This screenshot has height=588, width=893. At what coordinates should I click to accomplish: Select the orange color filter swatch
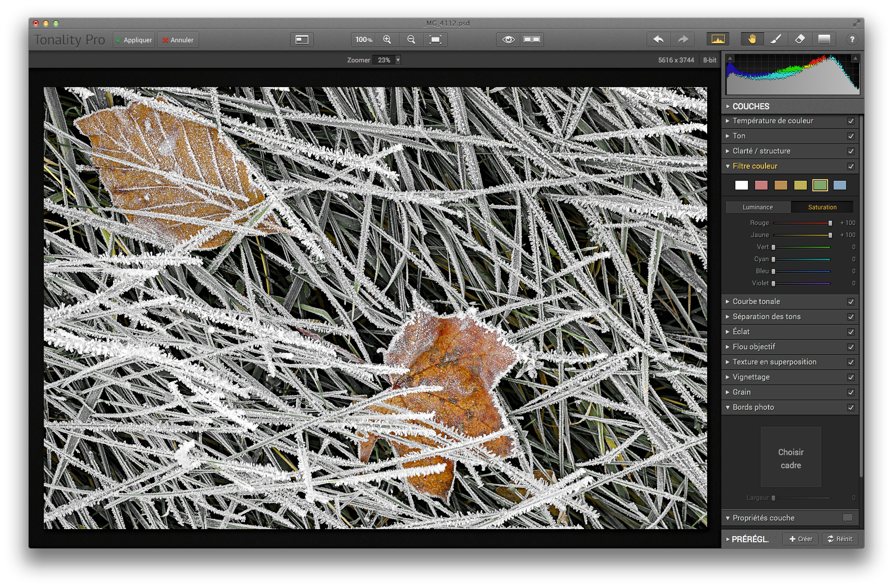click(781, 185)
